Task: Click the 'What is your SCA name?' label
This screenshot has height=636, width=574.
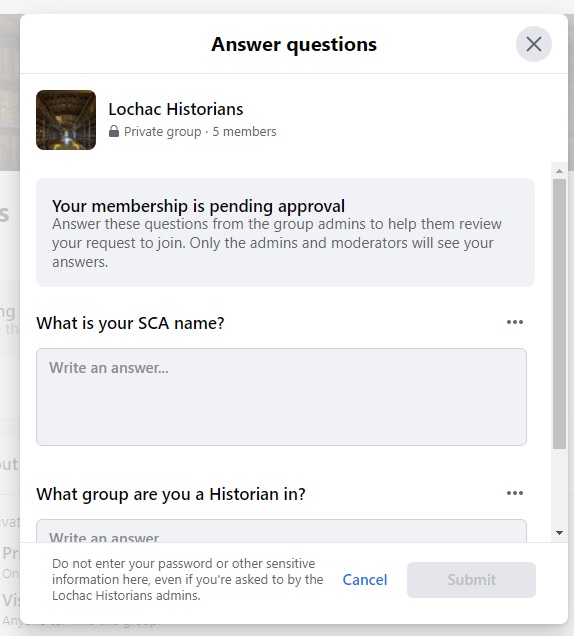Action: [x=130, y=323]
